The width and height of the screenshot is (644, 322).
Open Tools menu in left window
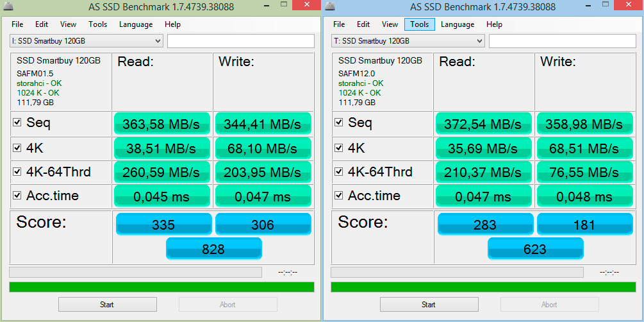[98, 24]
